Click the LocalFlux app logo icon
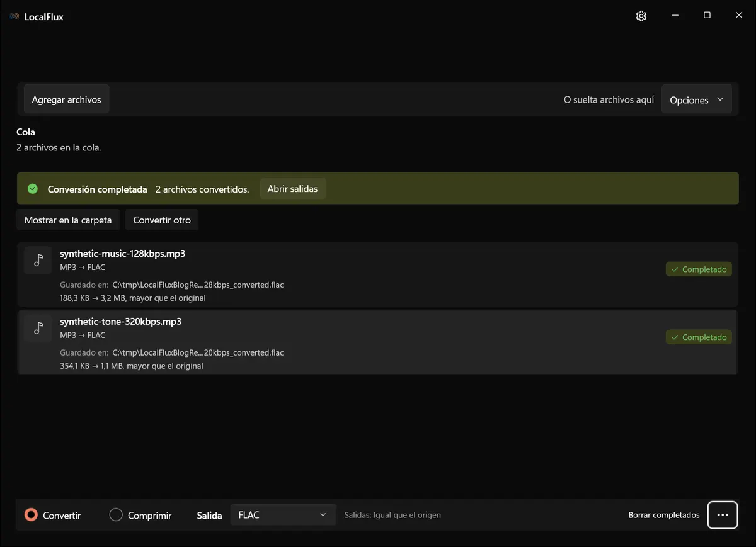 click(x=14, y=16)
